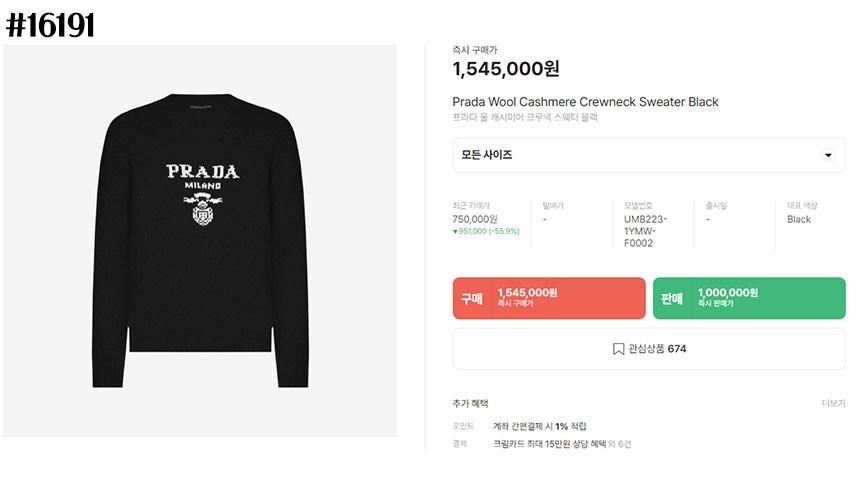Click the price drop 951,000 (-55.9%) indicator
Image resolution: width=860 pixels, height=487 pixels.
486,231
